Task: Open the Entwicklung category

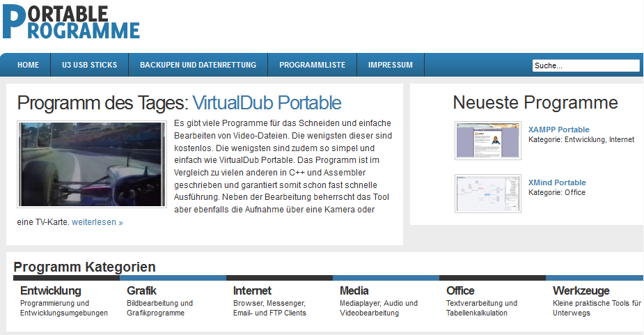Action: tap(51, 290)
